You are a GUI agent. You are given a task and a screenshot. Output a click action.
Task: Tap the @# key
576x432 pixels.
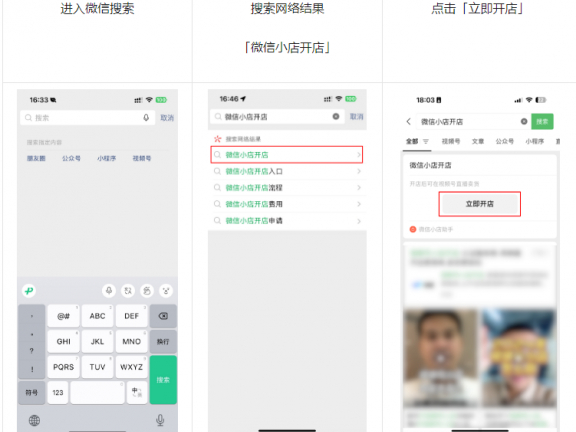point(63,316)
